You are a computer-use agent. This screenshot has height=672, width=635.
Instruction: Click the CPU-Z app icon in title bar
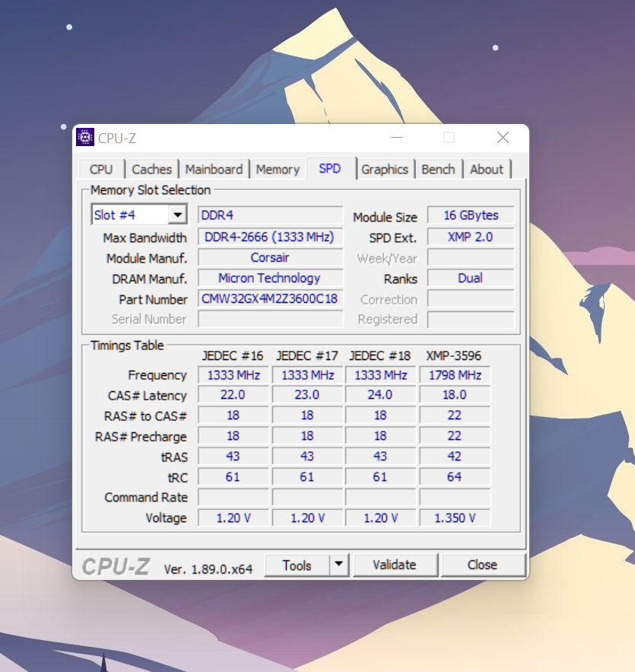84,138
